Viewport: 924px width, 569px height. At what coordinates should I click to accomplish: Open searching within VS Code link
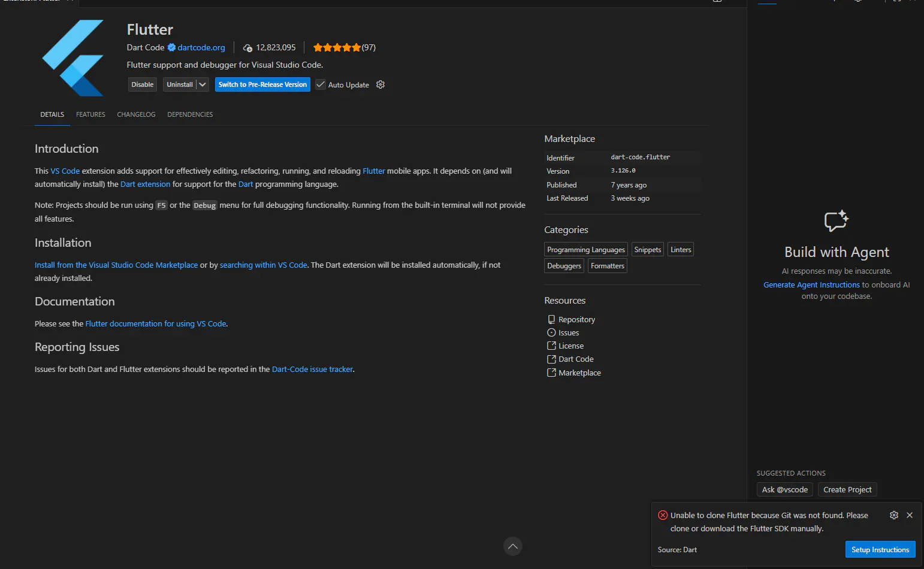[x=264, y=265]
